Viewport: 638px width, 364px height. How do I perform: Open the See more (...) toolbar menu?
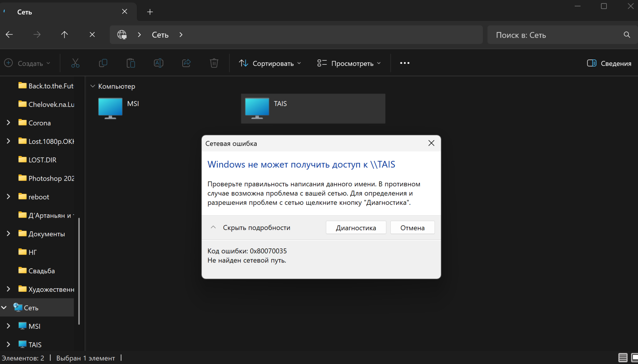[404, 63]
